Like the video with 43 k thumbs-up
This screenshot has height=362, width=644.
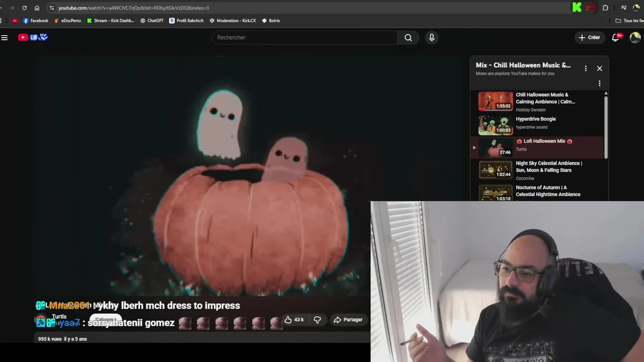294,320
